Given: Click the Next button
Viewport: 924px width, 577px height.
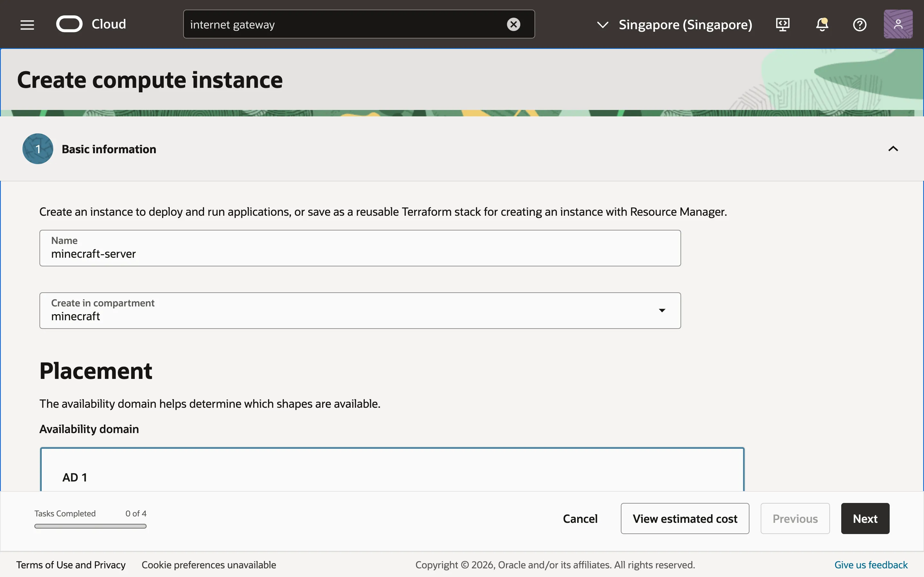Looking at the screenshot, I should tap(864, 518).
